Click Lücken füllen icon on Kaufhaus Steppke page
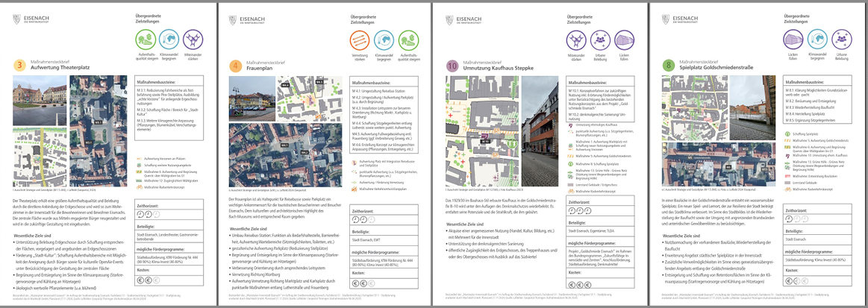This screenshot has height=308, width=868. pos(624,40)
